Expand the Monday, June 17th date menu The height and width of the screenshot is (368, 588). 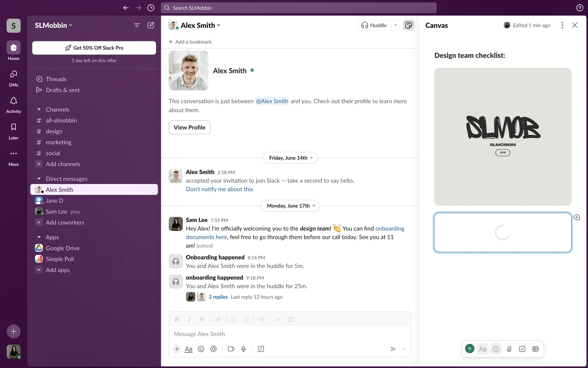pos(290,206)
